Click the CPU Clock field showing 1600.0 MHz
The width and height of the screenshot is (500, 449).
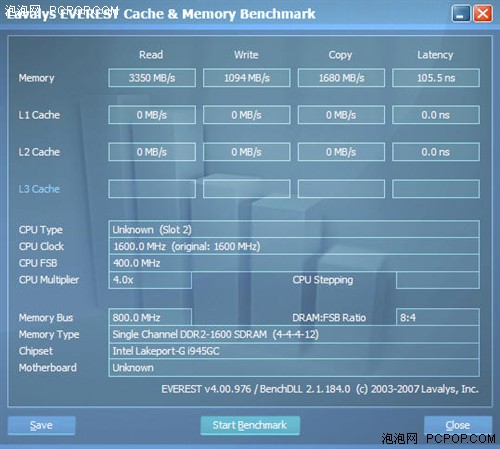(x=294, y=246)
